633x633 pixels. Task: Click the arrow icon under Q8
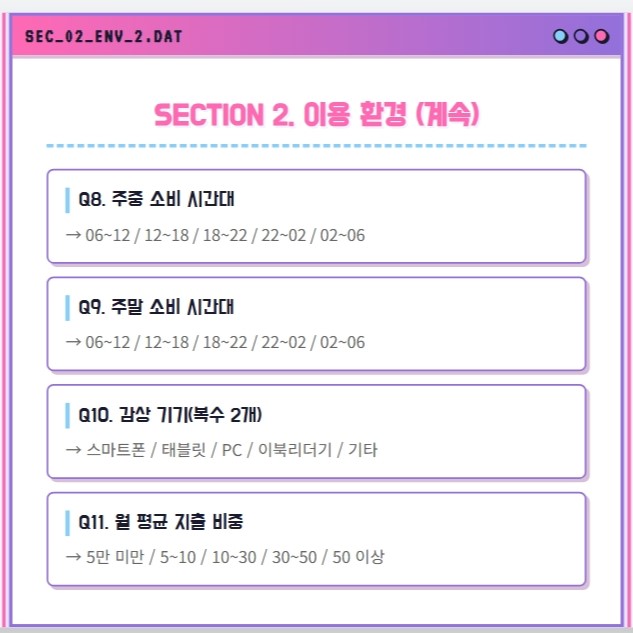point(73,235)
